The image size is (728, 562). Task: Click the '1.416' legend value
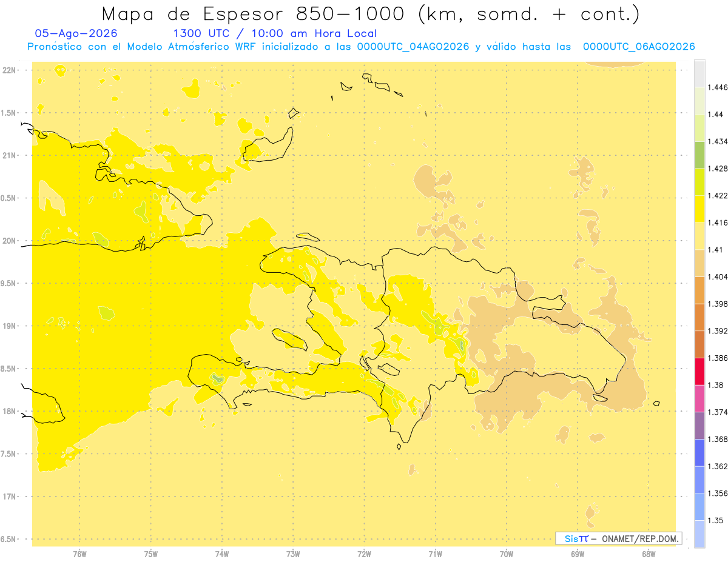coord(718,222)
